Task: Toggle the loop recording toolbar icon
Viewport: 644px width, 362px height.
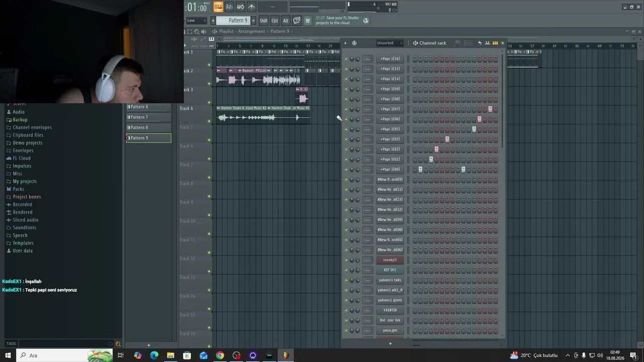Action: pos(240,7)
